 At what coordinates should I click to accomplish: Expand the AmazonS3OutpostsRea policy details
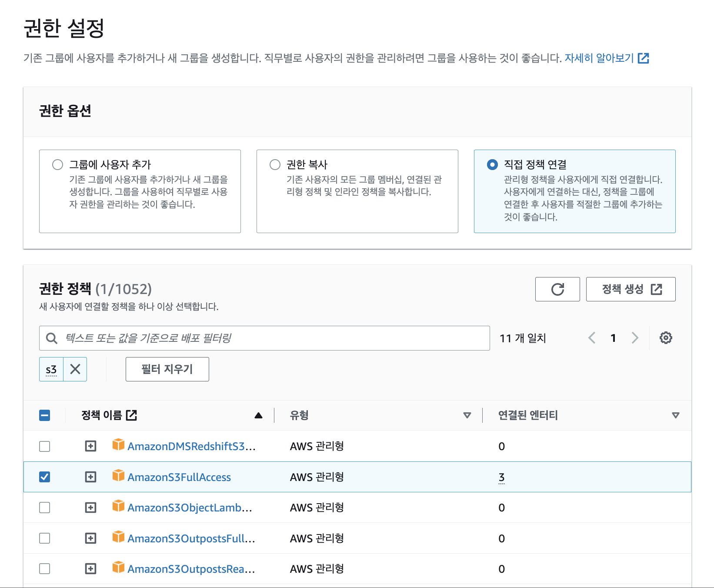click(x=90, y=569)
